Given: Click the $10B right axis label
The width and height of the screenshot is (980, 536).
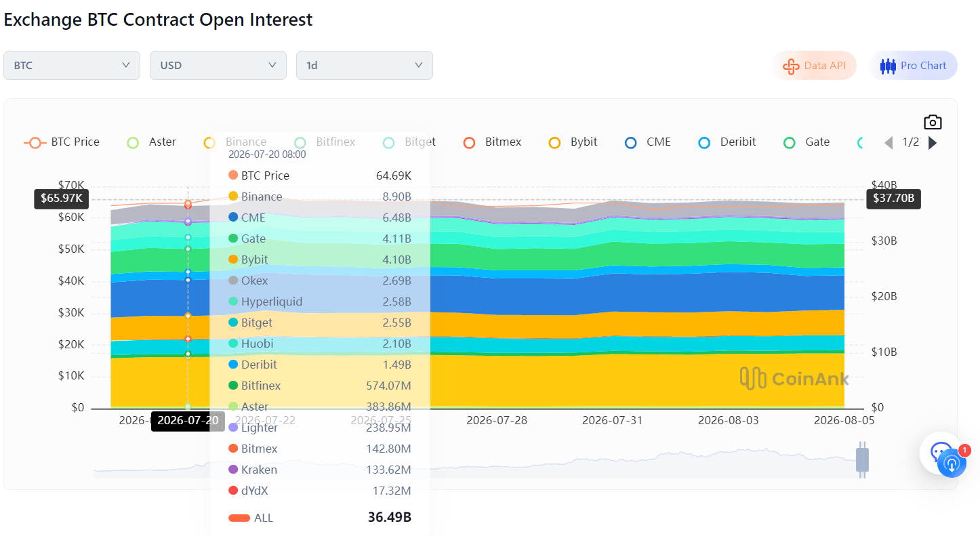Looking at the screenshot, I should tap(884, 352).
